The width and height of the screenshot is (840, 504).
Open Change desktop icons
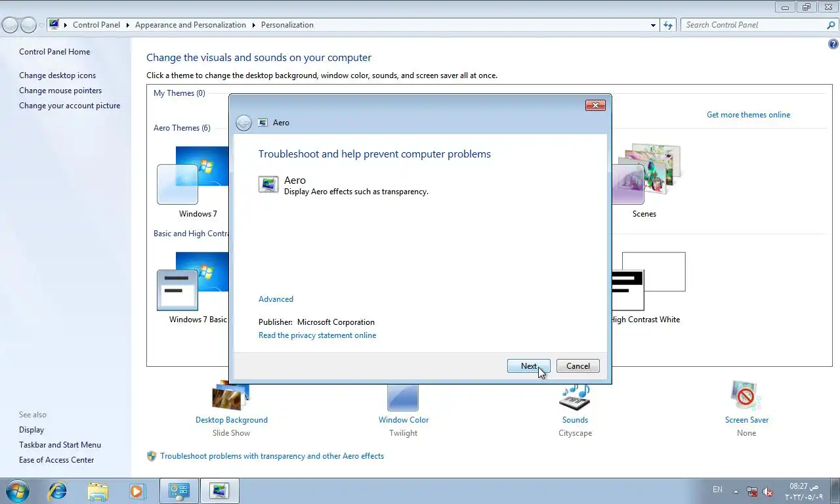[x=57, y=75]
